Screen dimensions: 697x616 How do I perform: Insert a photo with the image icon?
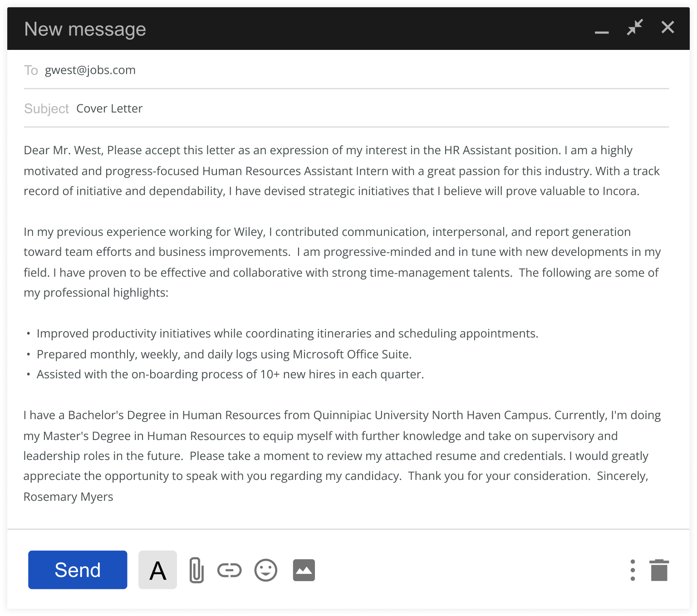304,570
